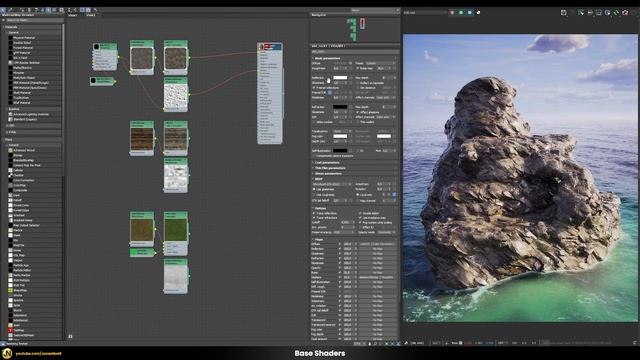
Task: Switch to alpha/mono channel circle icon
Action: (x=478, y=13)
